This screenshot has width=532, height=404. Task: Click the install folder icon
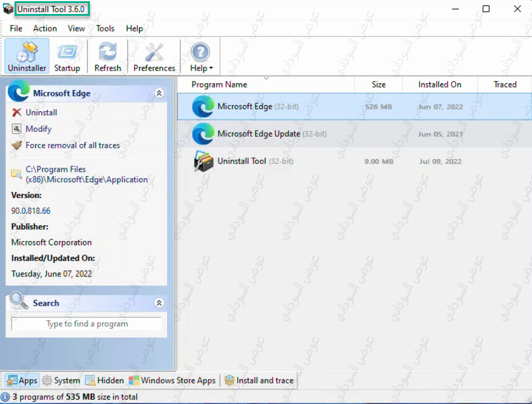click(x=16, y=174)
